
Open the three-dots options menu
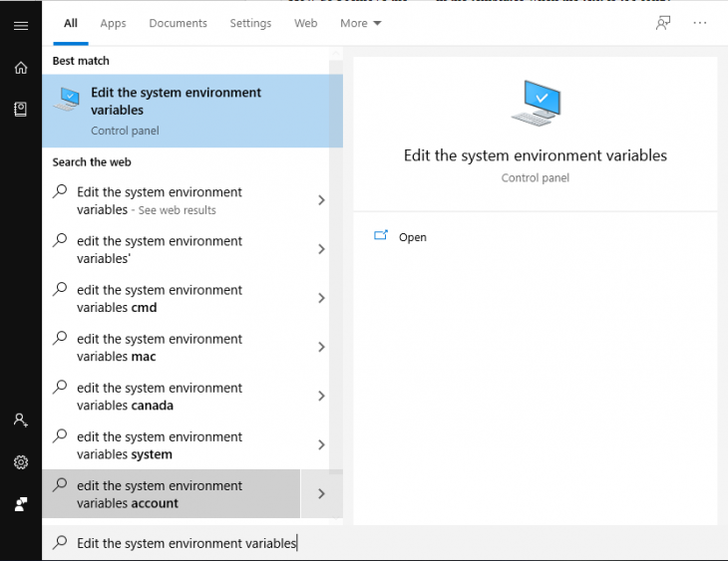[x=699, y=23]
